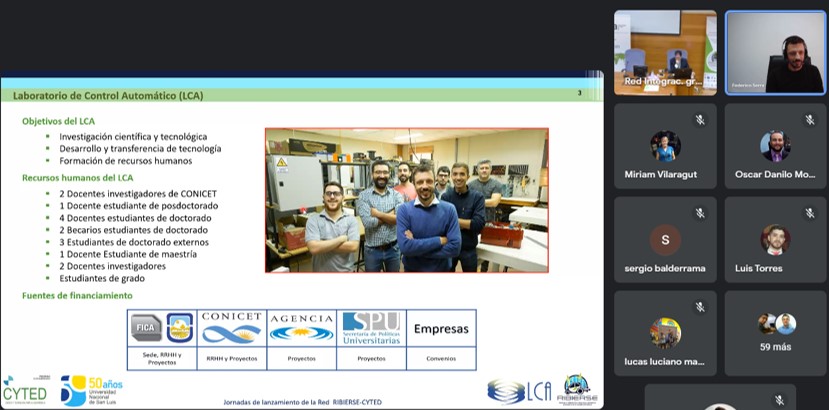This screenshot has height=410, width=829.
Task: Click the AGENCIA logo in the funding table
Action: (x=301, y=328)
